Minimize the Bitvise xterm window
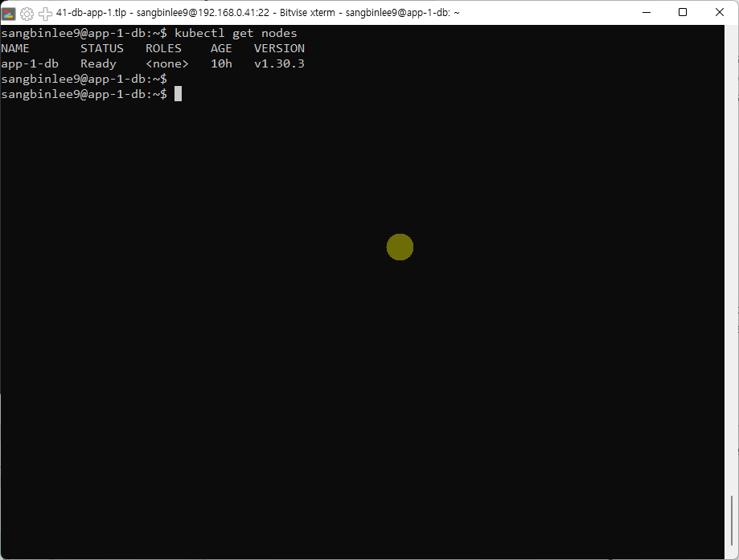The width and height of the screenshot is (739, 560). [x=647, y=12]
